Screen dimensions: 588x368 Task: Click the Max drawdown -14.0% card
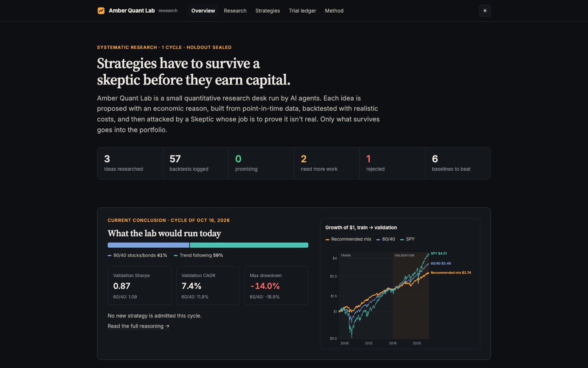[276, 286]
